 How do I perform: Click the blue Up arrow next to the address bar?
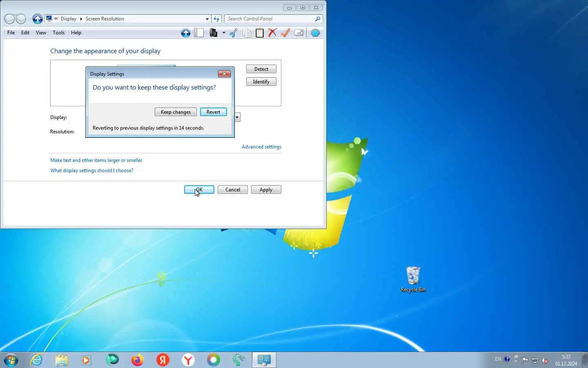pos(38,19)
